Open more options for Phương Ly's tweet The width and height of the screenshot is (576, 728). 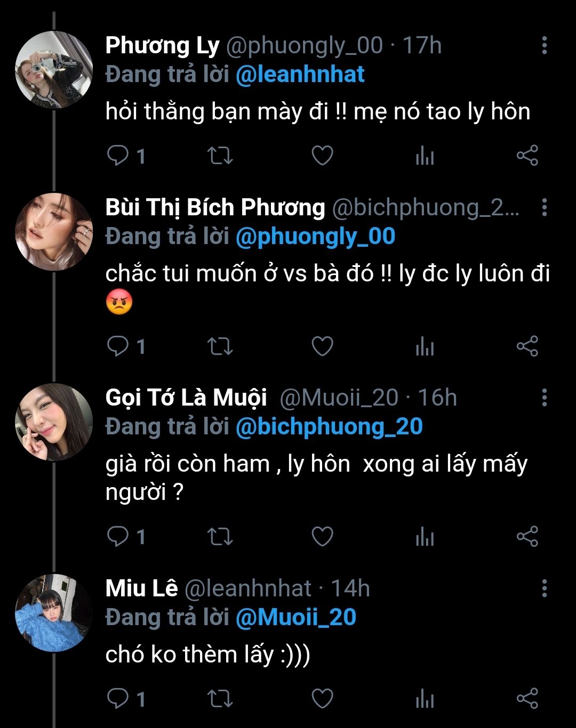[x=545, y=46]
